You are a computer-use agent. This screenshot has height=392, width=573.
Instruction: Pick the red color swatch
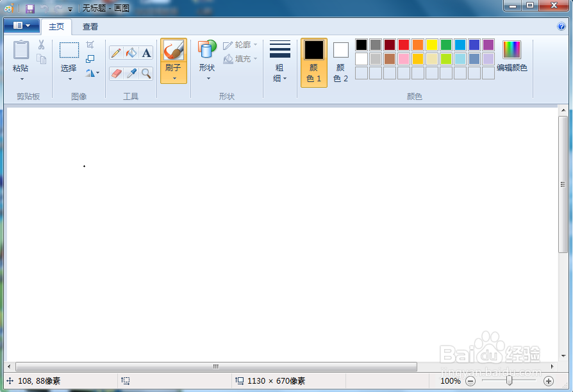point(404,45)
